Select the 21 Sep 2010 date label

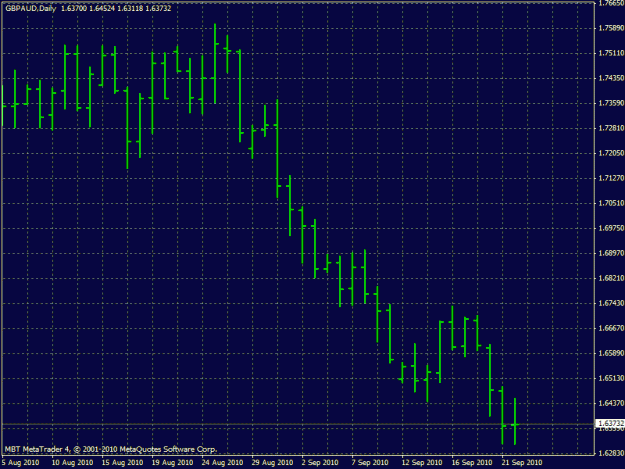pyautogui.click(x=522, y=463)
